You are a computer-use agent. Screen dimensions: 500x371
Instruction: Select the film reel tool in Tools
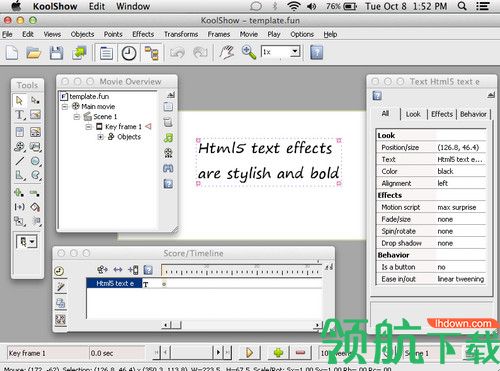(x=19, y=147)
